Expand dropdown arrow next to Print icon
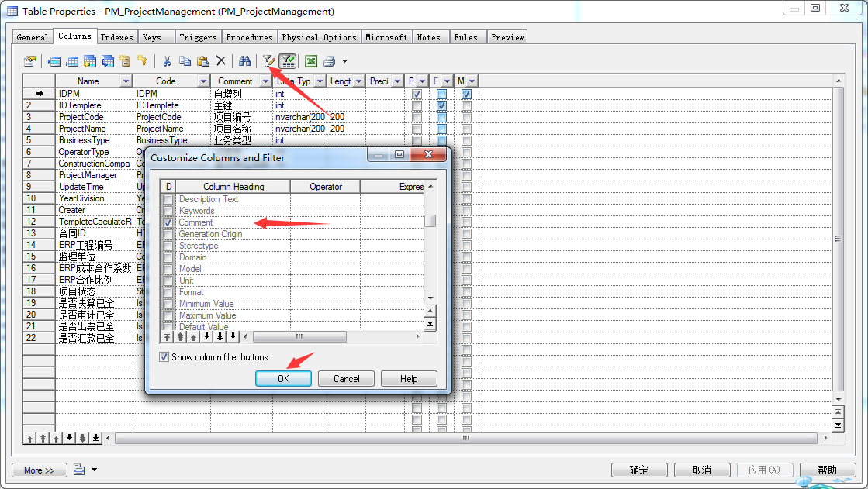This screenshot has width=868, height=489. [x=345, y=61]
